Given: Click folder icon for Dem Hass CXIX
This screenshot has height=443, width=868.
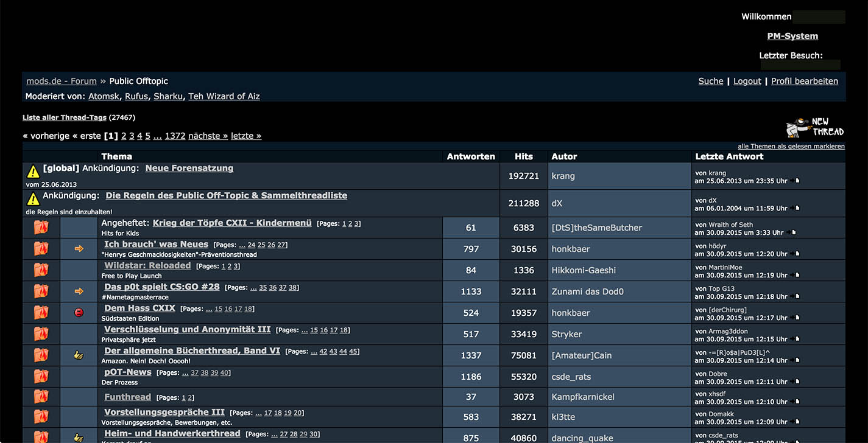Looking at the screenshot, I should pos(41,313).
